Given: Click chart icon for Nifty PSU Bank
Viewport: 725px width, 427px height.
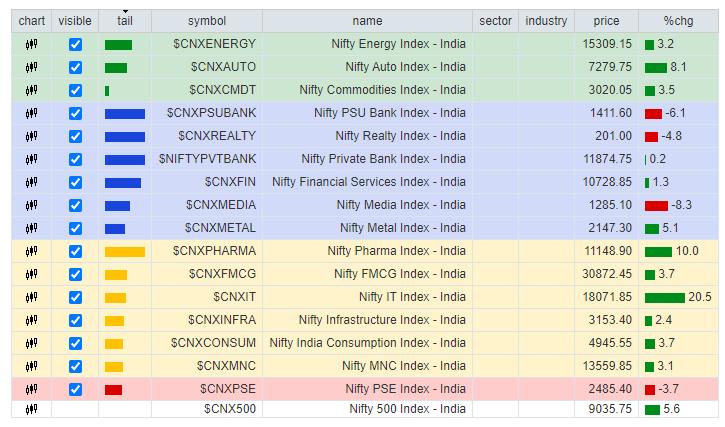Looking at the screenshot, I should coord(31,113).
